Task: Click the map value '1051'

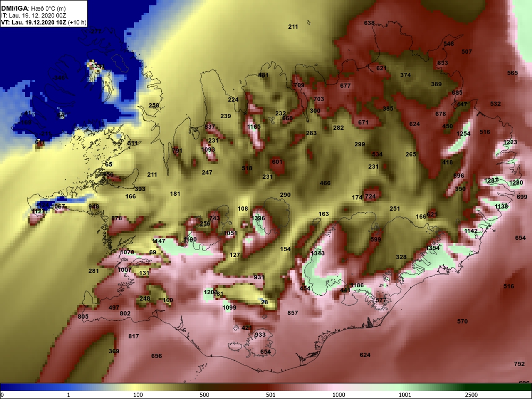Action: 230,233
